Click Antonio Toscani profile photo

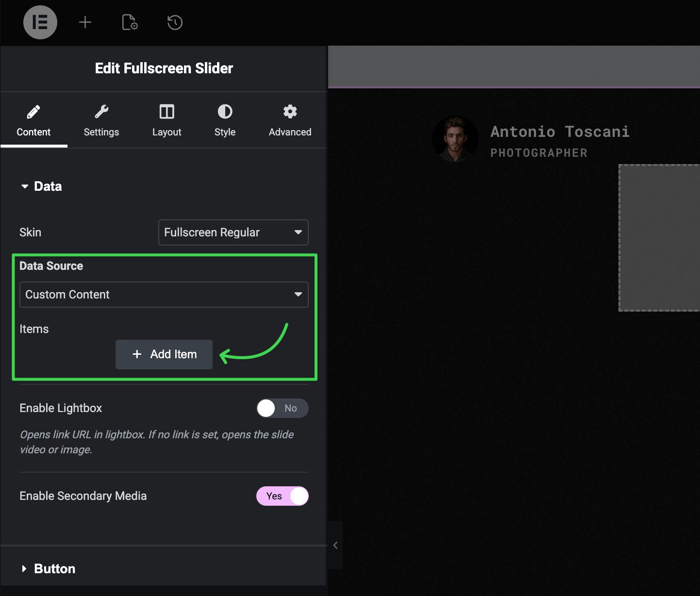(455, 139)
